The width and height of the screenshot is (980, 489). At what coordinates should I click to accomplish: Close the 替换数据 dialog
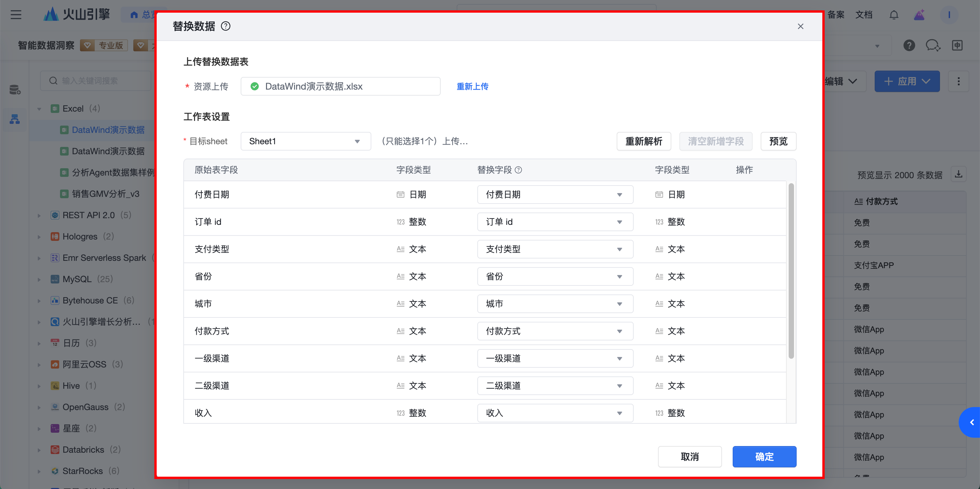(800, 26)
